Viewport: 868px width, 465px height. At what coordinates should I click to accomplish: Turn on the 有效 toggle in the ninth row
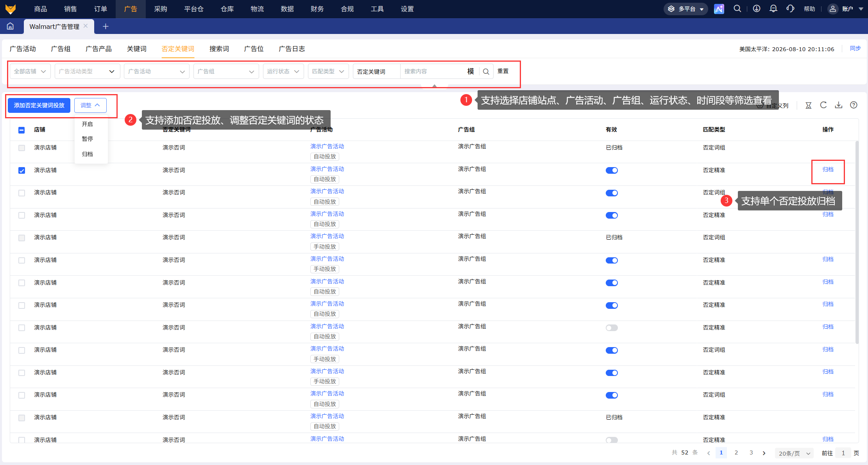coord(612,328)
